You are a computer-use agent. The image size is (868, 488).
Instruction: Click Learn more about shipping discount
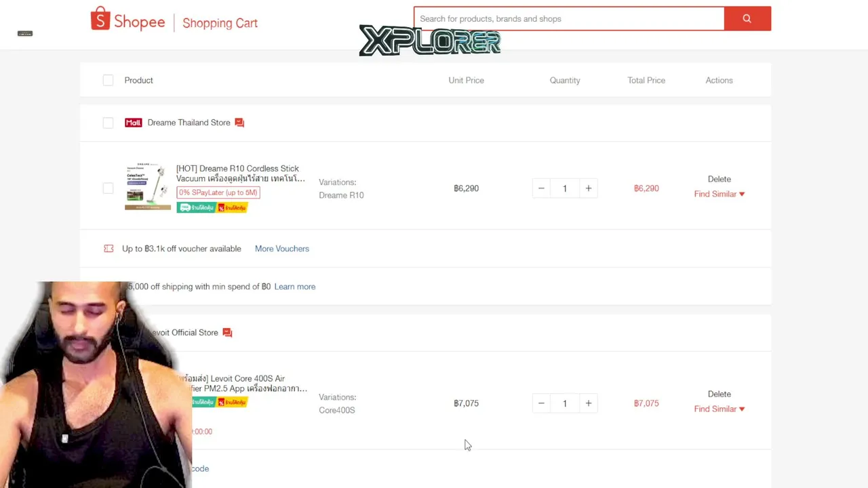point(295,287)
